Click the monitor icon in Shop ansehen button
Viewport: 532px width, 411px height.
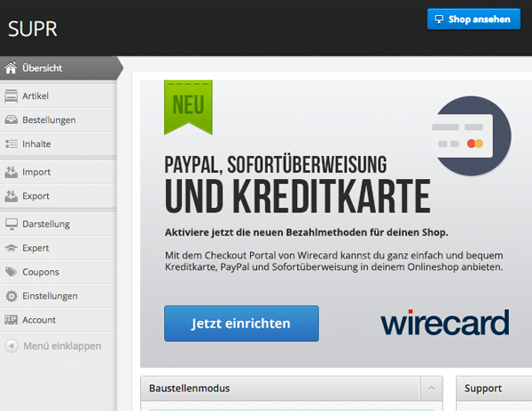tap(439, 19)
